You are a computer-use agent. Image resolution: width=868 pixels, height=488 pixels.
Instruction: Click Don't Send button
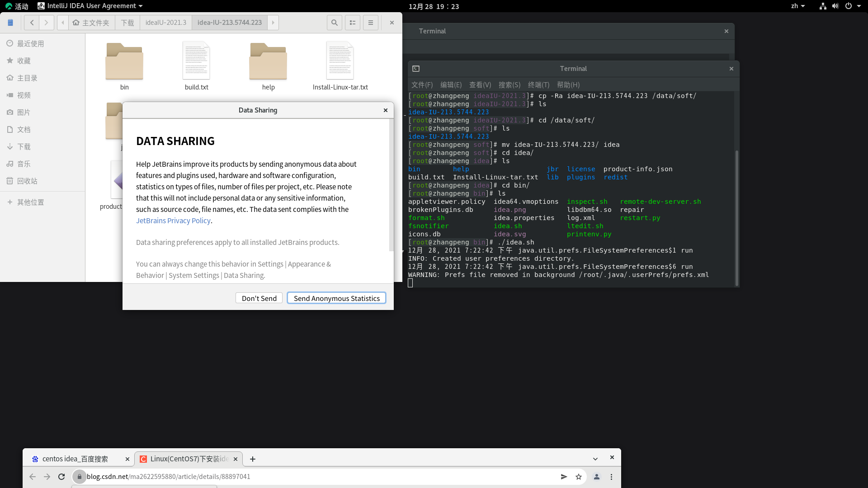tap(259, 298)
